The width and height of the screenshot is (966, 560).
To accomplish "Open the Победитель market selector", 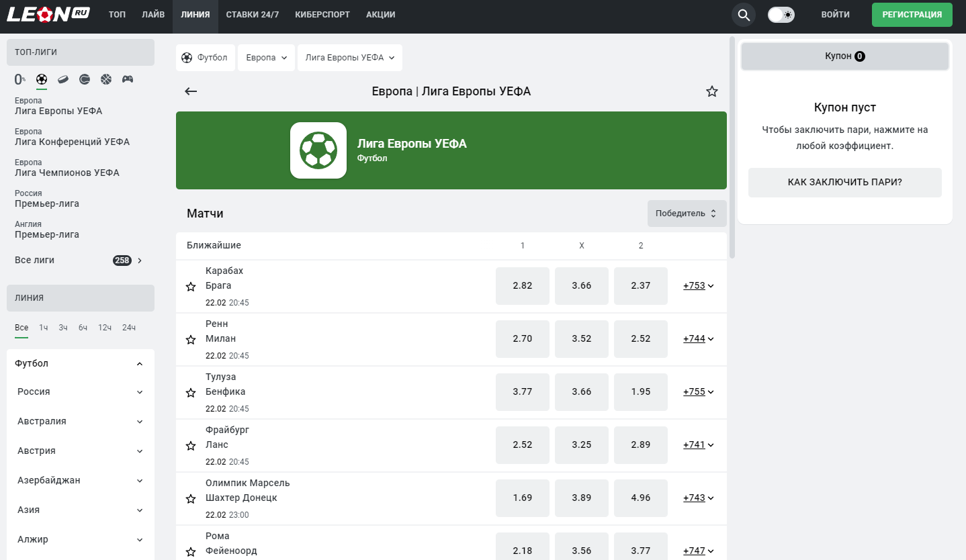I will coord(687,214).
